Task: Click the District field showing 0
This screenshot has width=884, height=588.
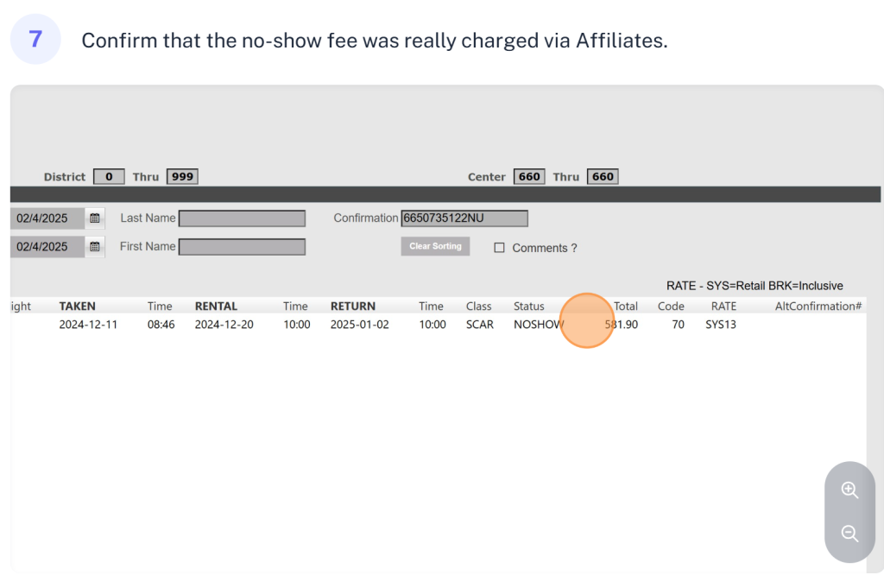Action: pos(109,177)
